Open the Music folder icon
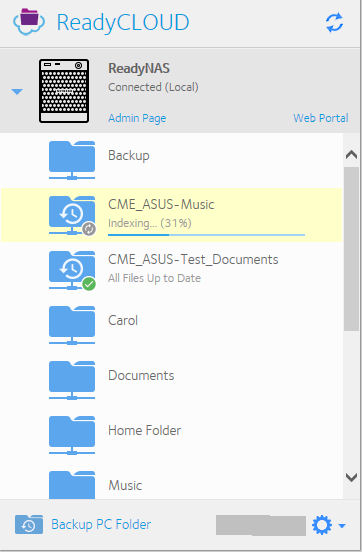The image size is (362, 552). click(x=72, y=484)
